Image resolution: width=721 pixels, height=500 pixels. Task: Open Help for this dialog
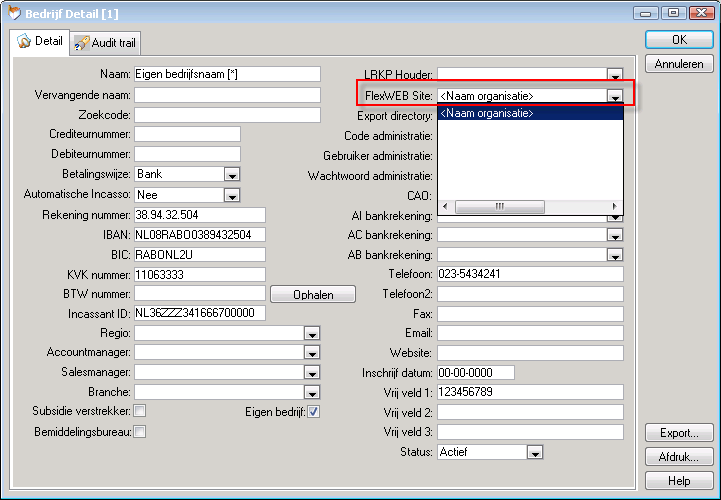pyautogui.click(x=679, y=481)
